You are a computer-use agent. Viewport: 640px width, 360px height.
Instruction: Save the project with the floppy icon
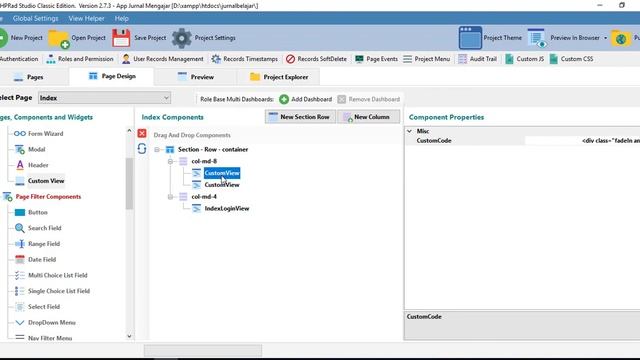coord(121,38)
